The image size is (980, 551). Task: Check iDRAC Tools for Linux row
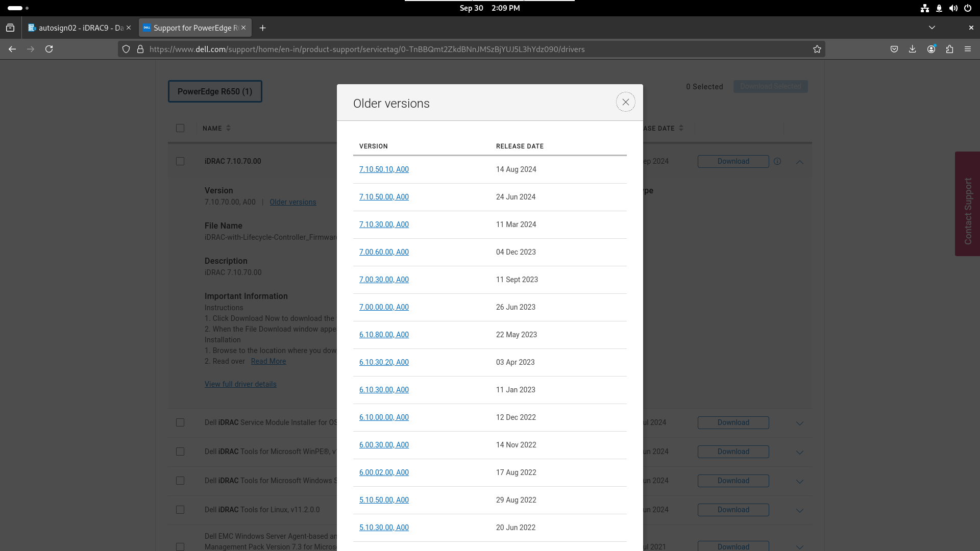pyautogui.click(x=180, y=510)
